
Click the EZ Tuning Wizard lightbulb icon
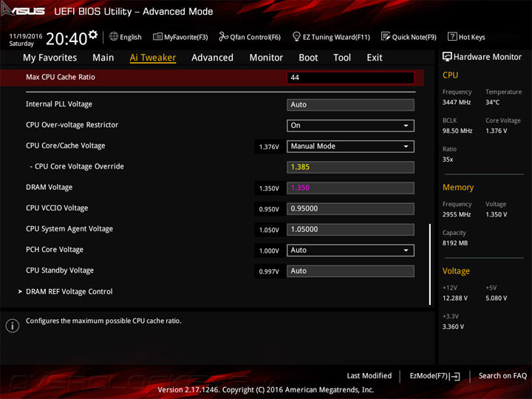(296, 36)
